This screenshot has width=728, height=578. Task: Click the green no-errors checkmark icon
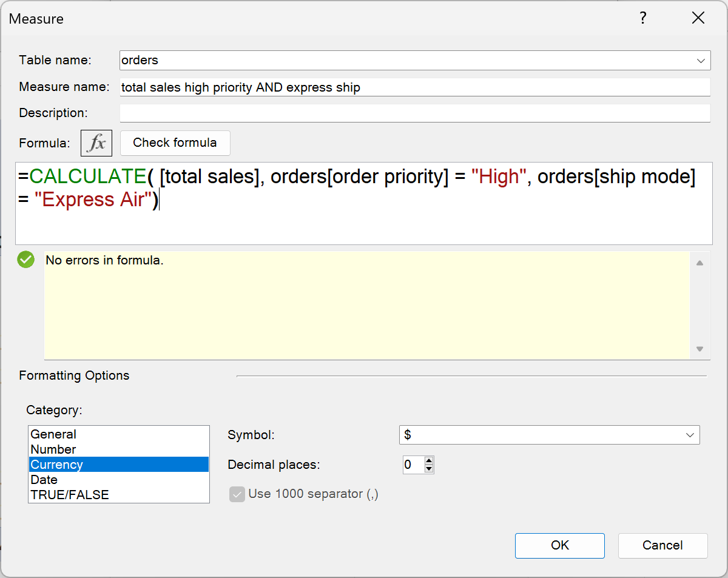[x=26, y=260]
